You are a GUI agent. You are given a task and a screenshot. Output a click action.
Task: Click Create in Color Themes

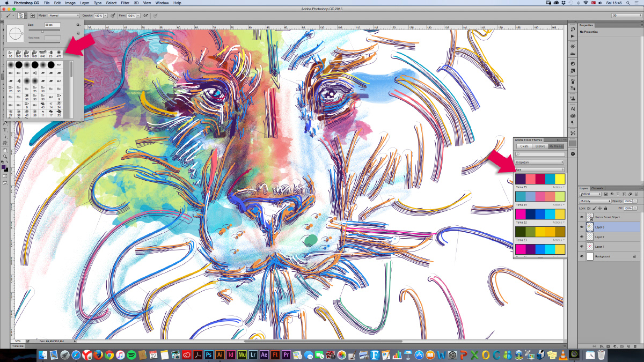(x=524, y=146)
